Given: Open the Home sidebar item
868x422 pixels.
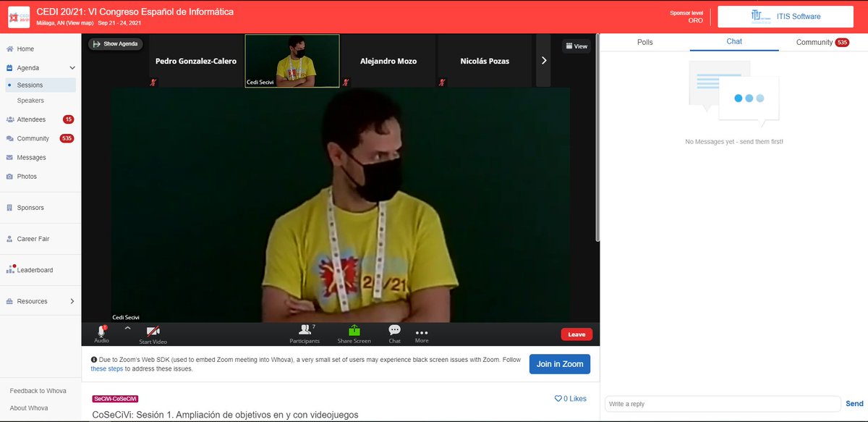Looking at the screenshot, I should pyautogui.click(x=25, y=48).
